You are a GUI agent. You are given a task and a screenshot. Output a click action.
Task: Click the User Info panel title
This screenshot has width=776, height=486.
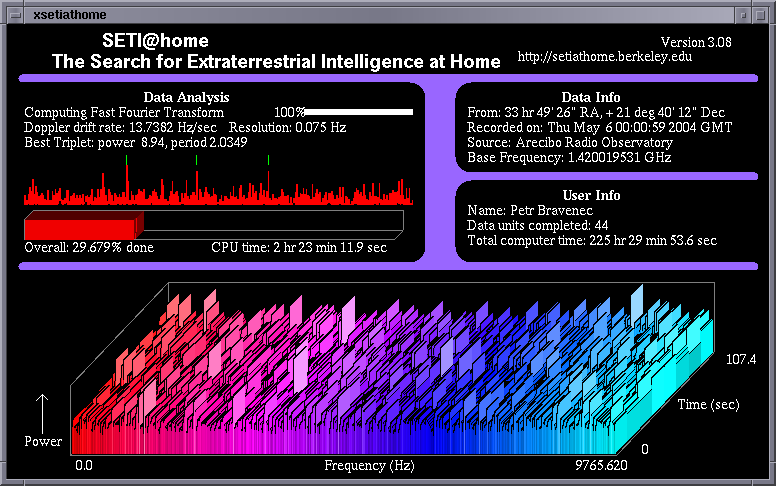(x=591, y=195)
